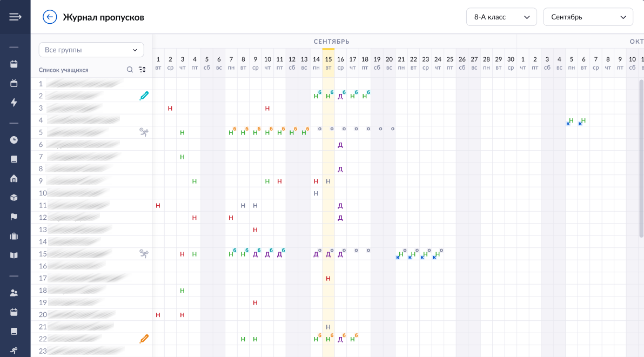Image resolution: width=644 pixels, height=357 pixels.
Task: Open the 8-А класс class dropdown
Action: click(x=501, y=17)
